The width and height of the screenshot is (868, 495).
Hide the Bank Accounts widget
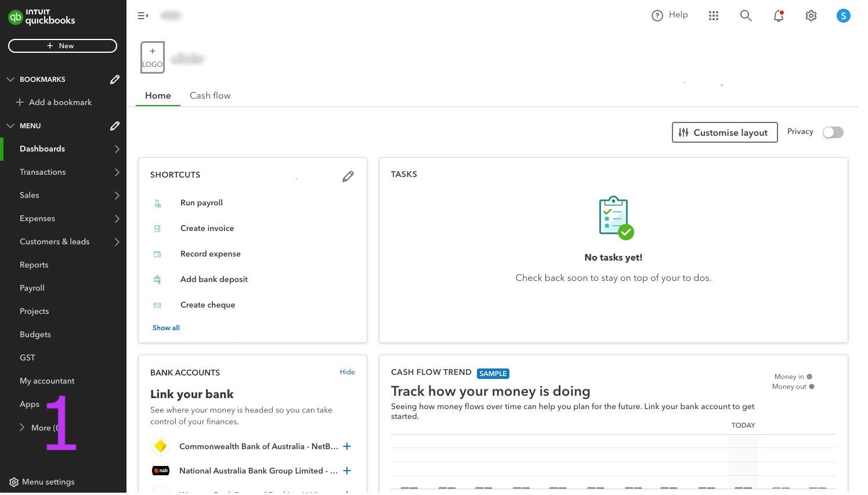pyautogui.click(x=347, y=372)
